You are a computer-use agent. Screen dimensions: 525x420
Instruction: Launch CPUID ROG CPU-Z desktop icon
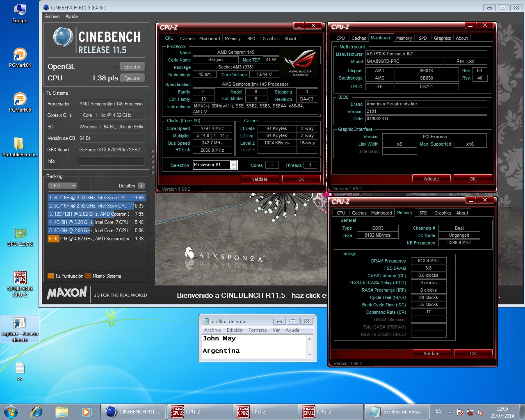coord(20,284)
